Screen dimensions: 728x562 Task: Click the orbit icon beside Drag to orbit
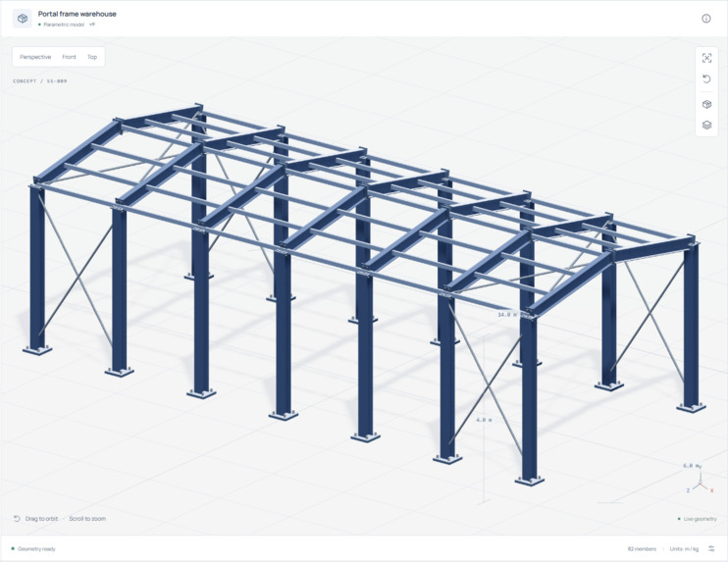(x=17, y=519)
